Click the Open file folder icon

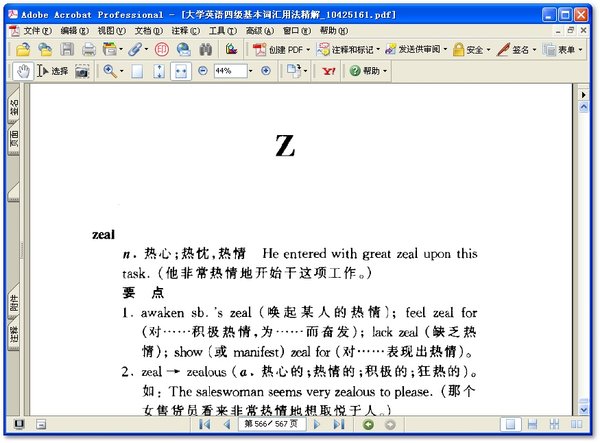[23, 49]
